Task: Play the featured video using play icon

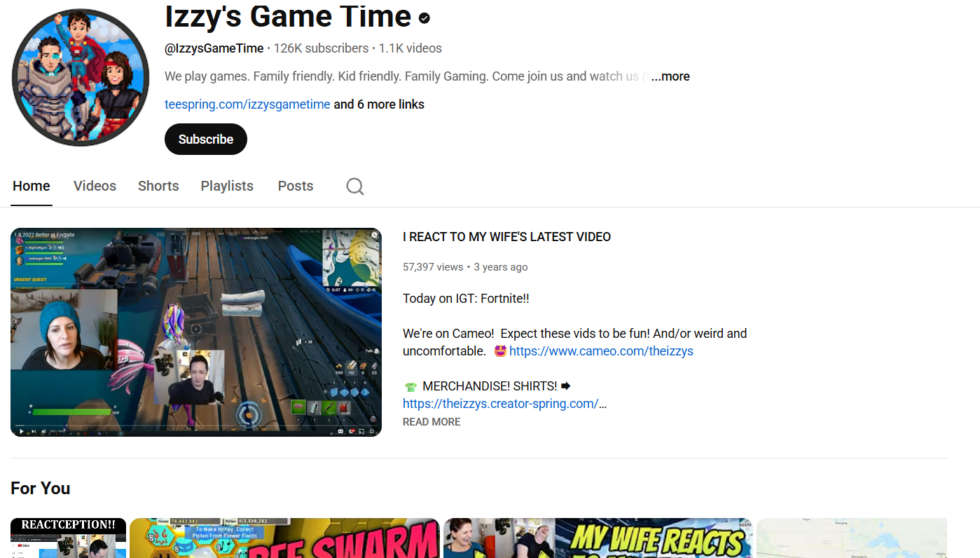Action: coord(22,431)
